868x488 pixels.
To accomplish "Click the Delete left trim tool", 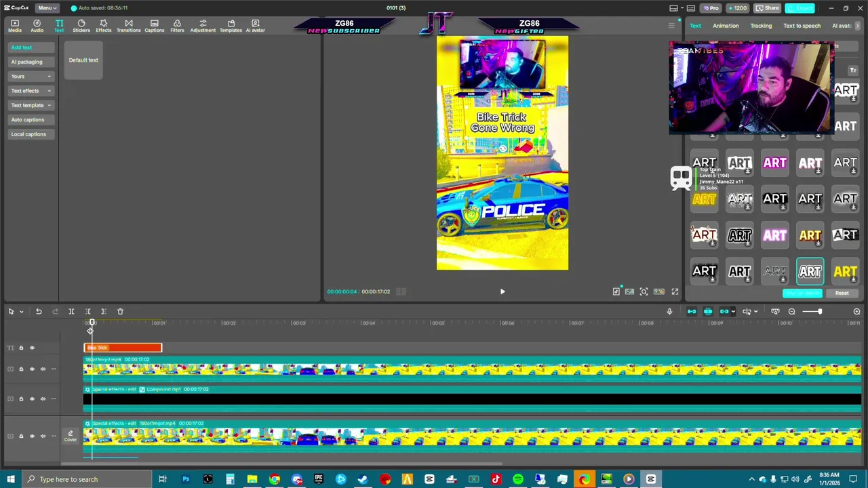I will tap(87, 311).
